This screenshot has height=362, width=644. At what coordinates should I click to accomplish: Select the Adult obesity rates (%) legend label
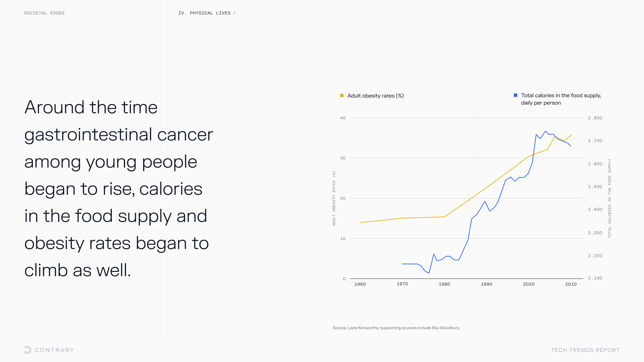coord(375,96)
